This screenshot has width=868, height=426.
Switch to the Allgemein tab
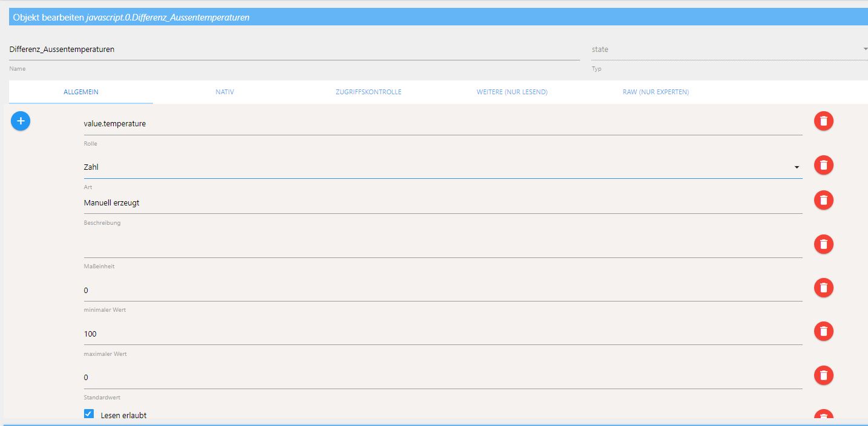click(81, 92)
